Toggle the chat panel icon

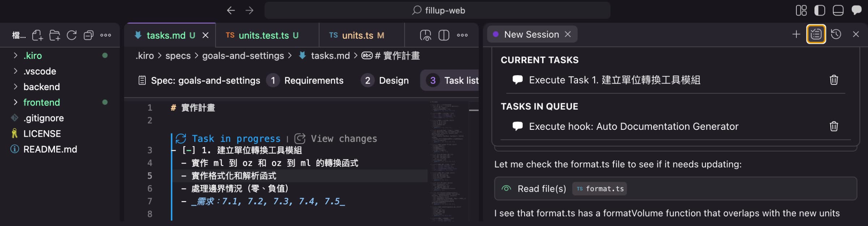click(x=856, y=10)
